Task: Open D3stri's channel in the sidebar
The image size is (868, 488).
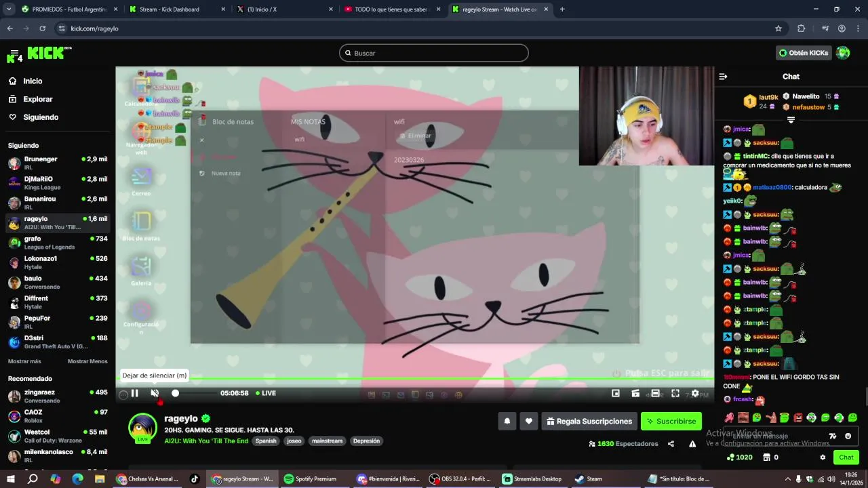Action: 58,342
